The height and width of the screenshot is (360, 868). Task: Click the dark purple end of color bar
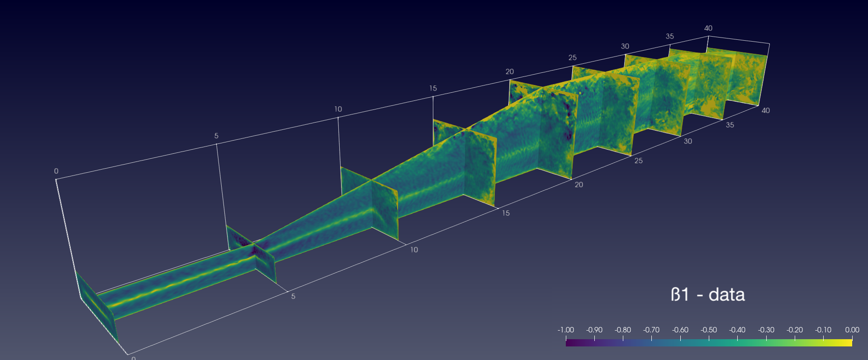pos(569,343)
